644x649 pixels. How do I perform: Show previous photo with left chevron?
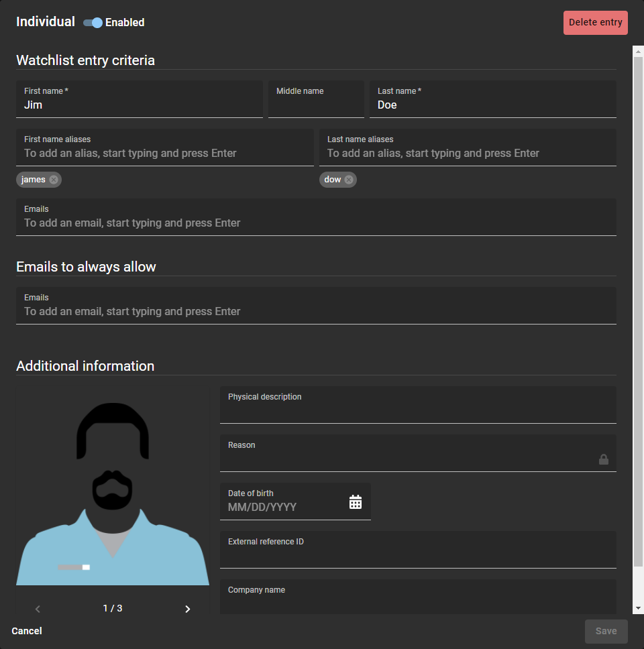[38, 609]
